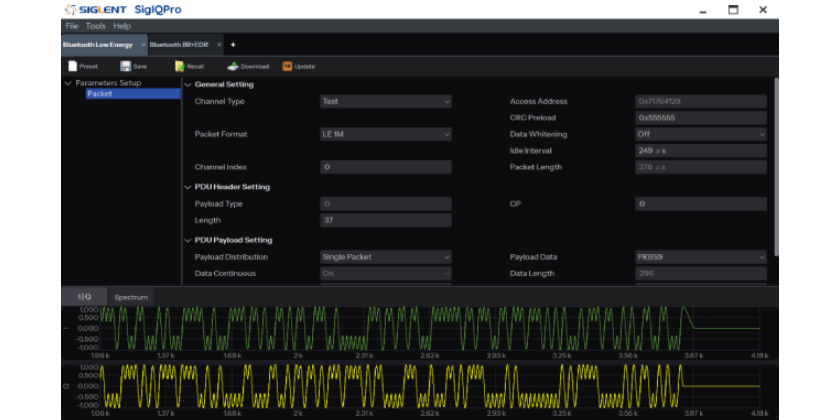Collapse the General Setting section

(x=187, y=85)
